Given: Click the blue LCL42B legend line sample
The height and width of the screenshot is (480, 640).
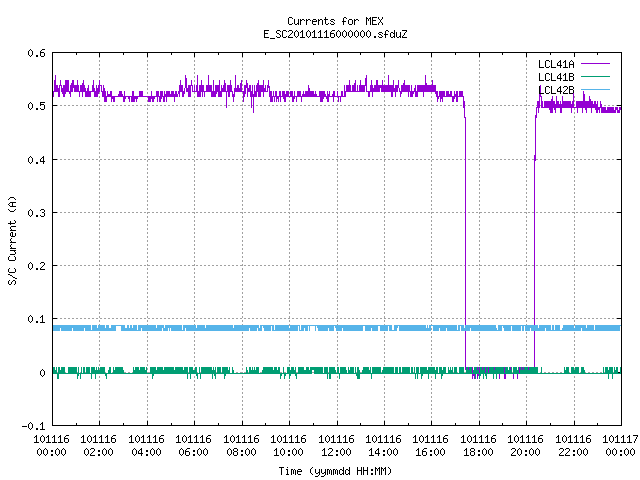Looking at the screenshot, I should [595, 89].
